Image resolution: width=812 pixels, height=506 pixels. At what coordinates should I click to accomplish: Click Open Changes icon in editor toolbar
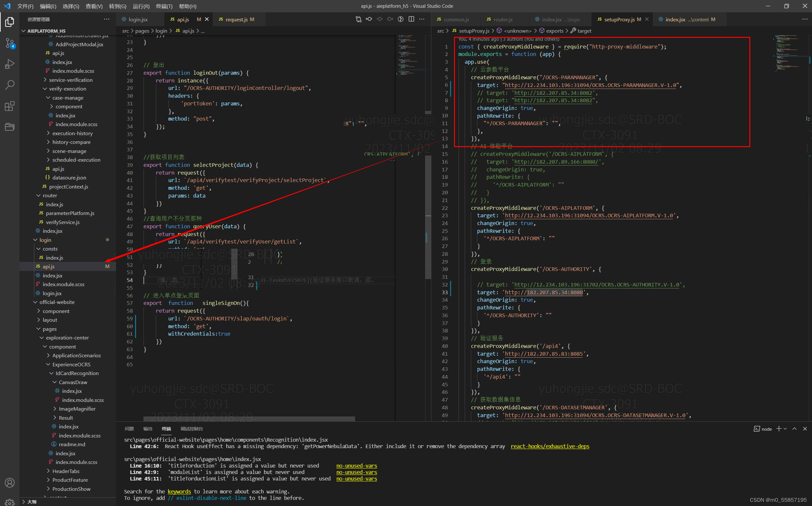[x=359, y=19]
